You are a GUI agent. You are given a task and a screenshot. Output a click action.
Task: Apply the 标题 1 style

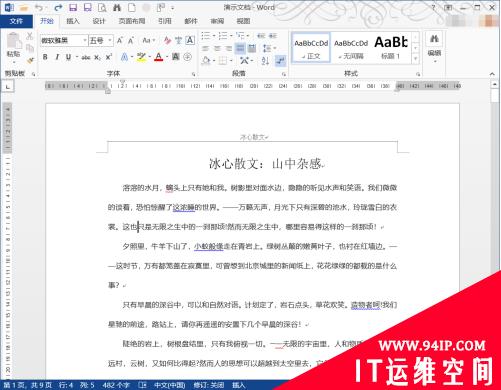[391, 47]
